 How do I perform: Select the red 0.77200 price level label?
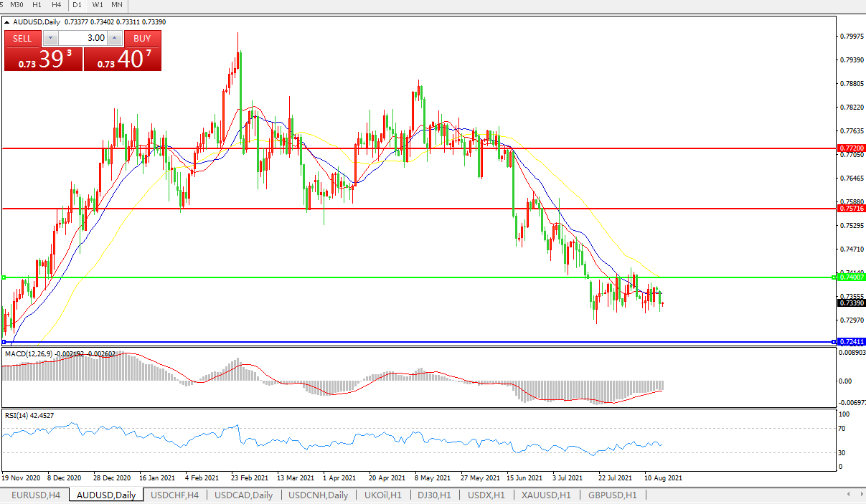click(851, 148)
